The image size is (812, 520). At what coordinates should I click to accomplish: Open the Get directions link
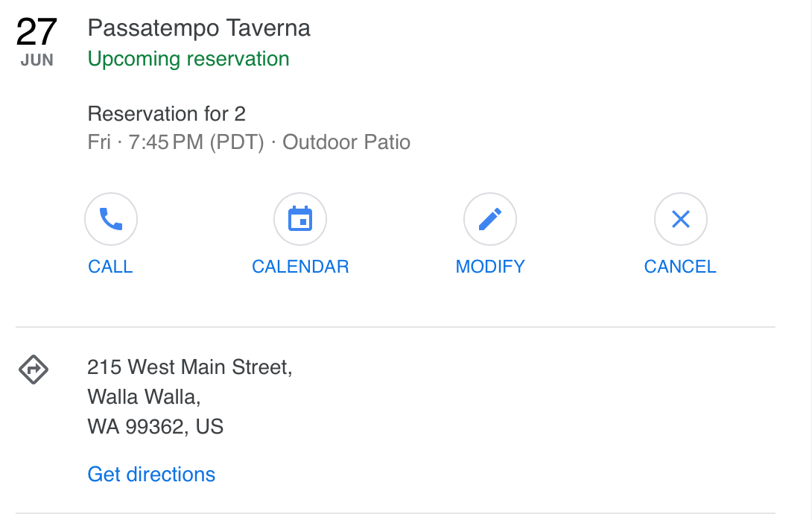(151, 475)
